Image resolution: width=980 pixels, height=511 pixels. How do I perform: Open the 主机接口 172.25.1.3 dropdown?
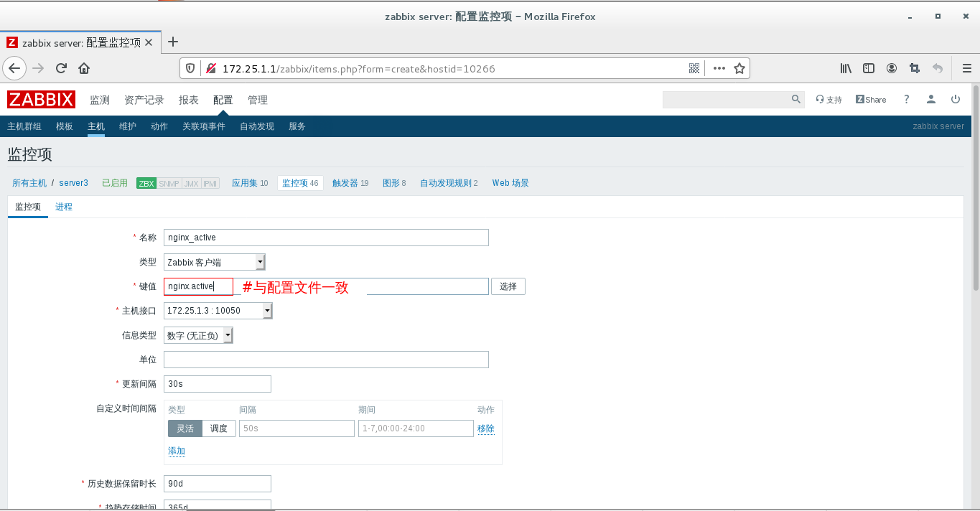pyautogui.click(x=218, y=311)
